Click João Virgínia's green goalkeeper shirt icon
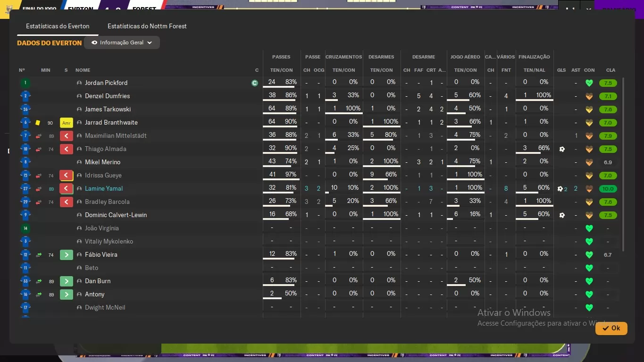Screen dimensions: 644x362 tap(25, 228)
